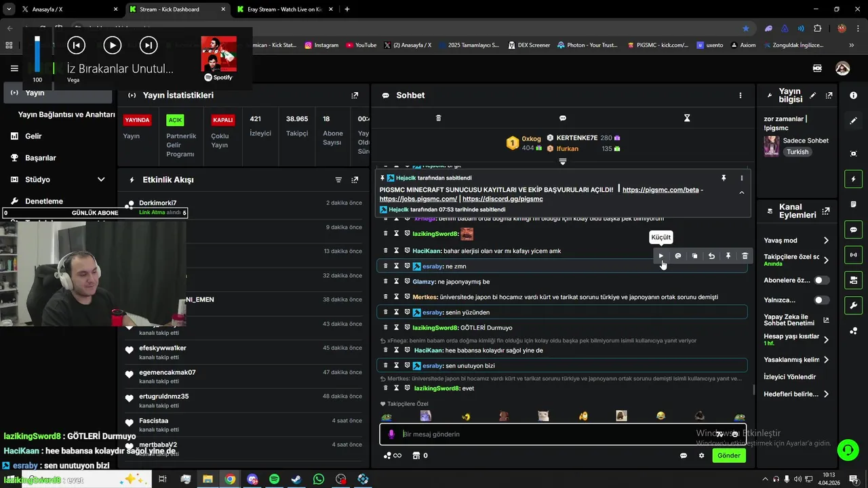Expand Yavaş mod options

[x=826, y=241]
